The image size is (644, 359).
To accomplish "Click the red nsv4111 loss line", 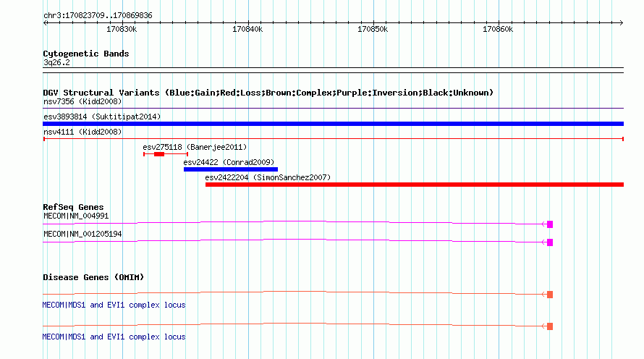I will (x=333, y=139).
